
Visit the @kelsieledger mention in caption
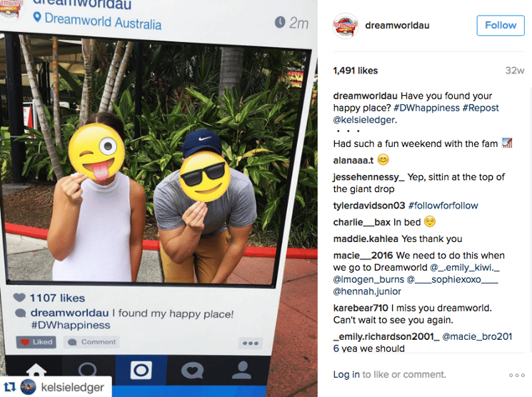point(363,120)
